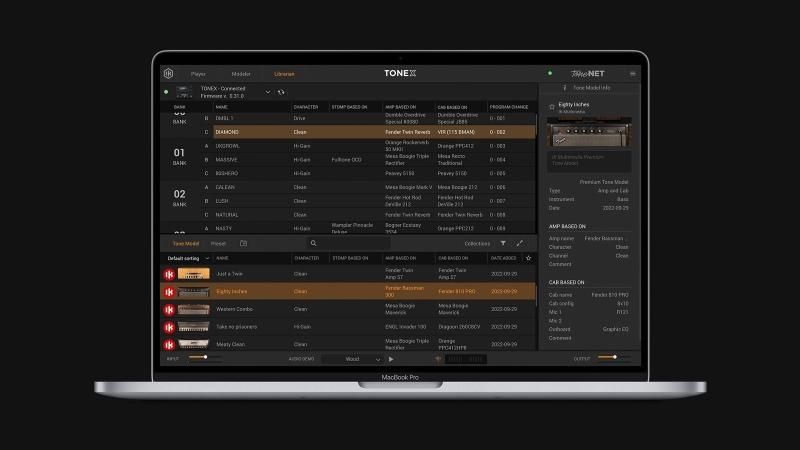Select the 'Take no prisoners' tone model name
The image size is (800, 450).
[236, 327]
